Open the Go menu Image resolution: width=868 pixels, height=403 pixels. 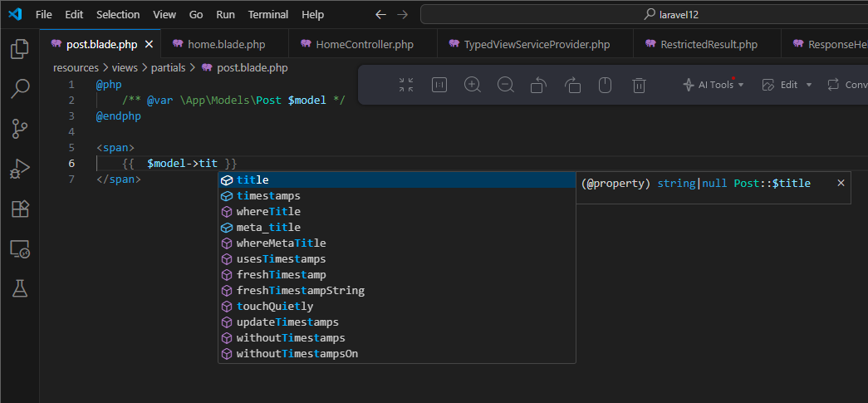pyautogui.click(x=196, y=15)
